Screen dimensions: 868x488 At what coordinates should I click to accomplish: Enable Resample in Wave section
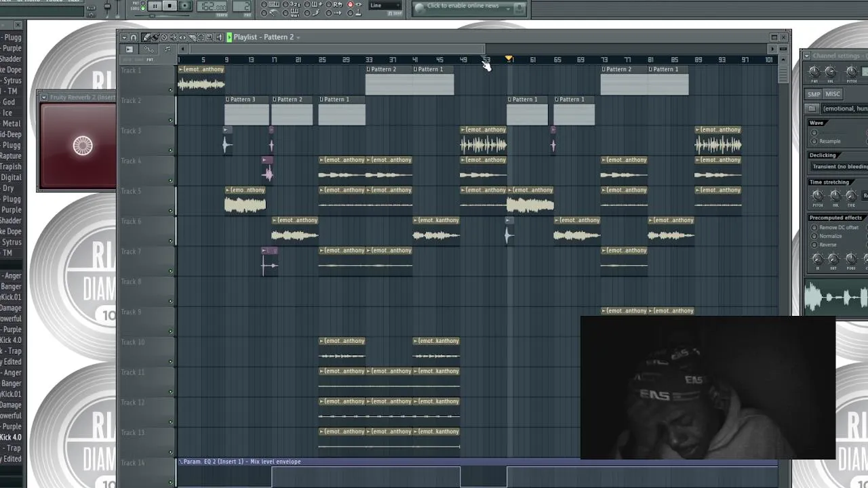coord(814,141)
